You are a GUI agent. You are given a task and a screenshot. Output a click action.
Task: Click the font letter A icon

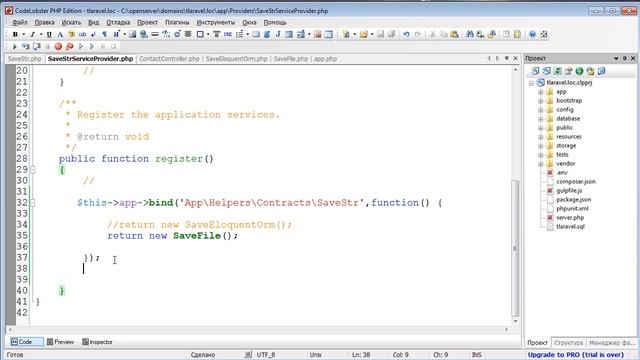pyautogui.click(x=60, y=34)
